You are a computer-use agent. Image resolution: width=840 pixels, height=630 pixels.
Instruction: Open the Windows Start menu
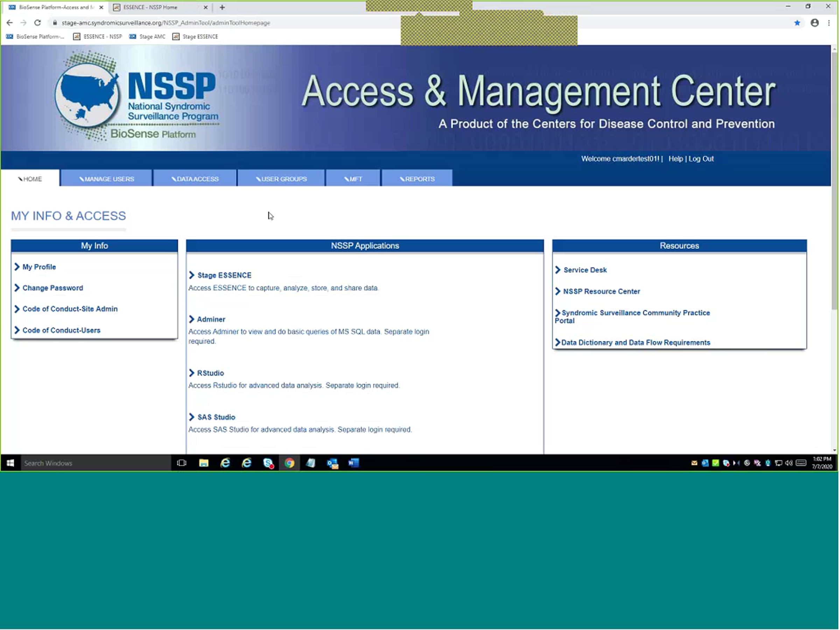10,463
